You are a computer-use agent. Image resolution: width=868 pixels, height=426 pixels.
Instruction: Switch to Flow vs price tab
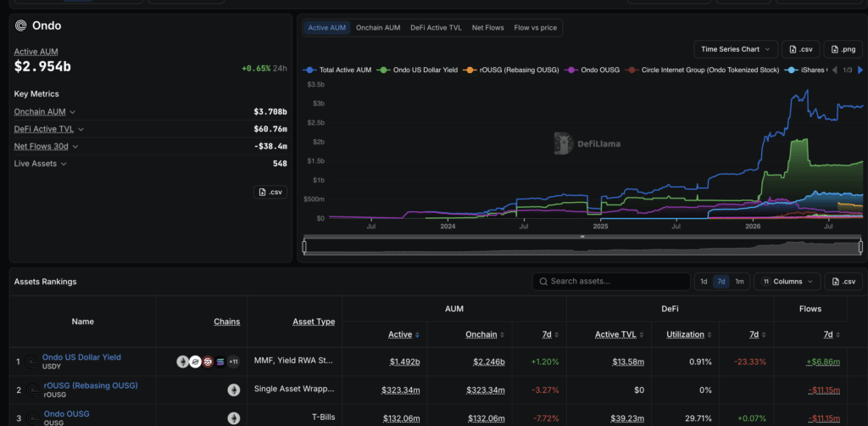tap(536, 28)
